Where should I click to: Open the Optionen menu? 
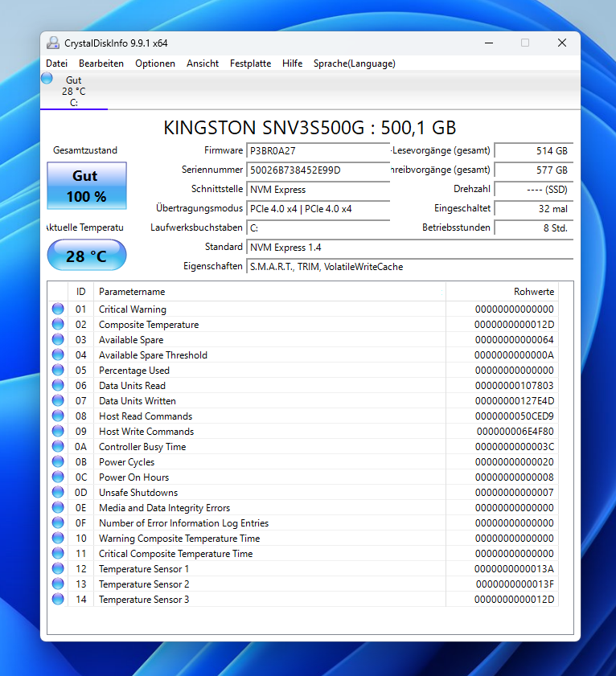(155, 64)
